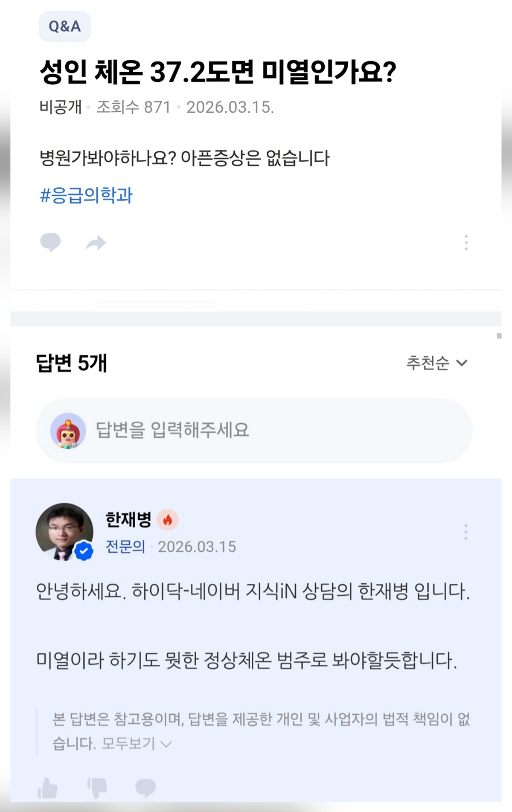The width and height of the screenshot is (512, 812).
Task: Open the #응급의학과 hashtag link
Action: tap(86, 195)
